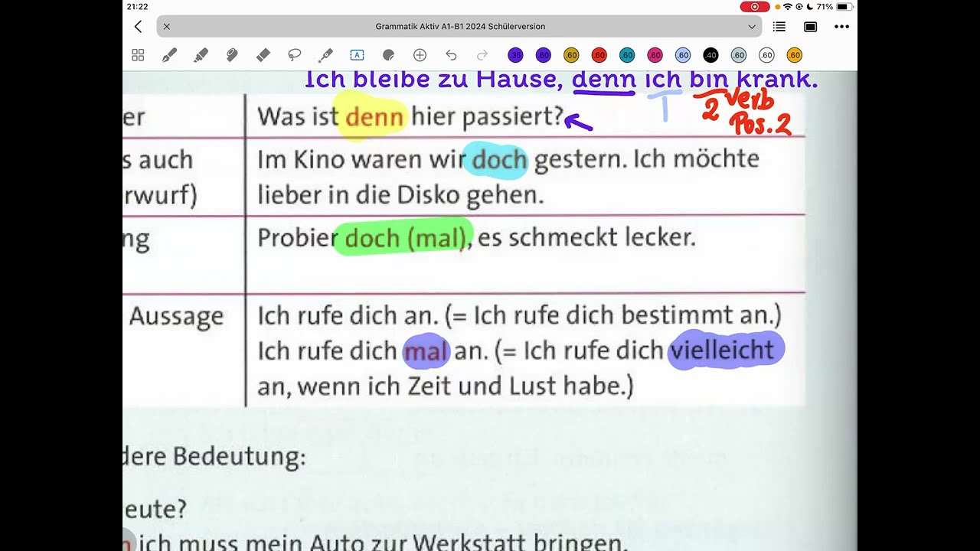
Task: Tap the "Aussage" cell label
Action: (x=176, y=316)
